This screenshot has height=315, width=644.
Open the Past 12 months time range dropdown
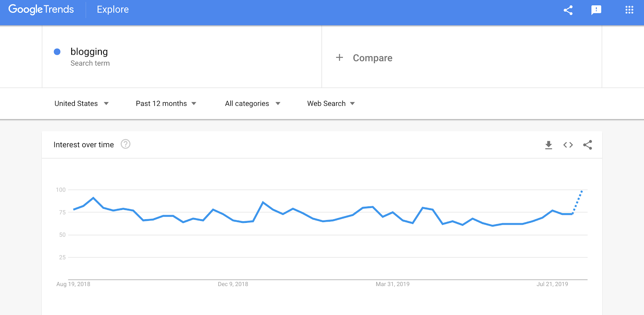165,103
